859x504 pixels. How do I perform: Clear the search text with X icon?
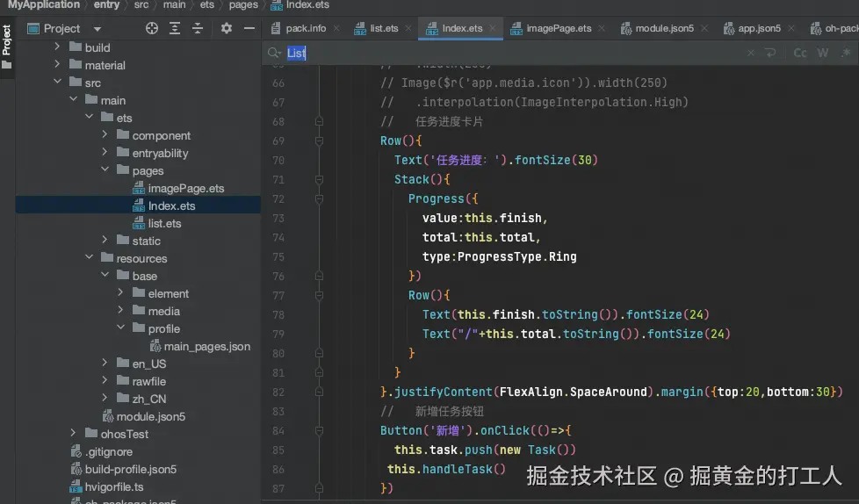coord(751,54)
